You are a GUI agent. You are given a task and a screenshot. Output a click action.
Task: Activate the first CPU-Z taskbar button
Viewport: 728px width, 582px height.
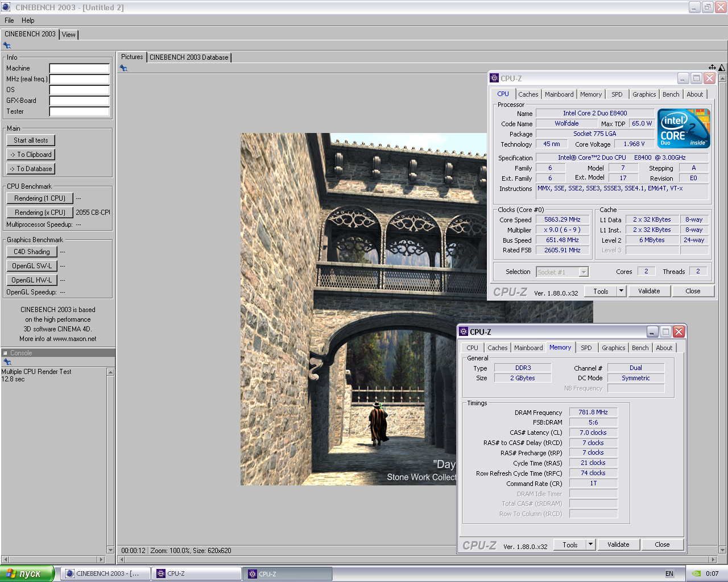click(196, 573)
